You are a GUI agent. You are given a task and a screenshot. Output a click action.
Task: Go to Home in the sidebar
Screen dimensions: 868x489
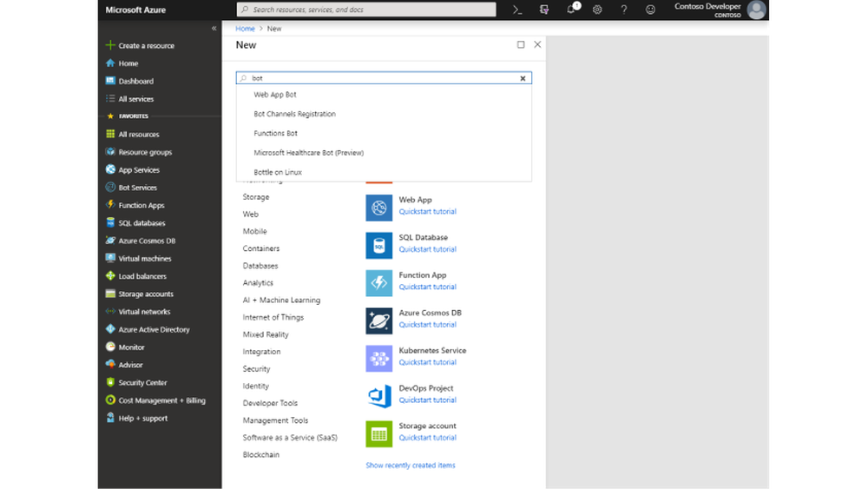pyautogui.click(x=128, y=63)
